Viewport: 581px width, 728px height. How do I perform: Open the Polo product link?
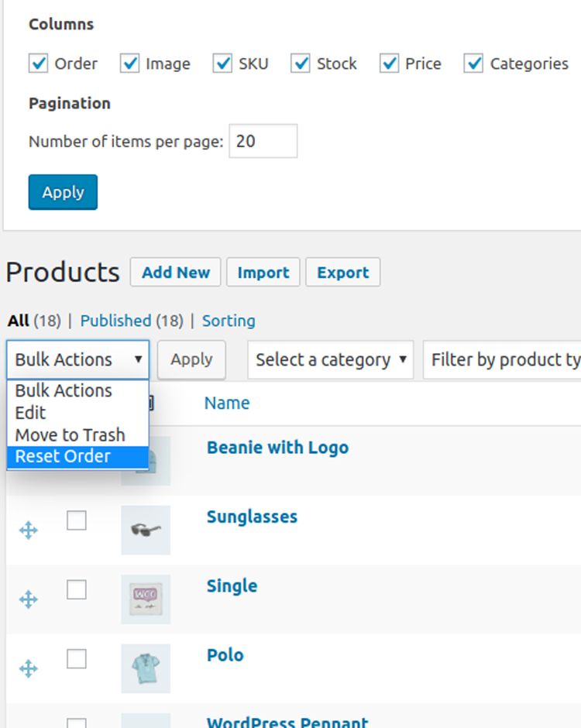[x=225, y=655]
